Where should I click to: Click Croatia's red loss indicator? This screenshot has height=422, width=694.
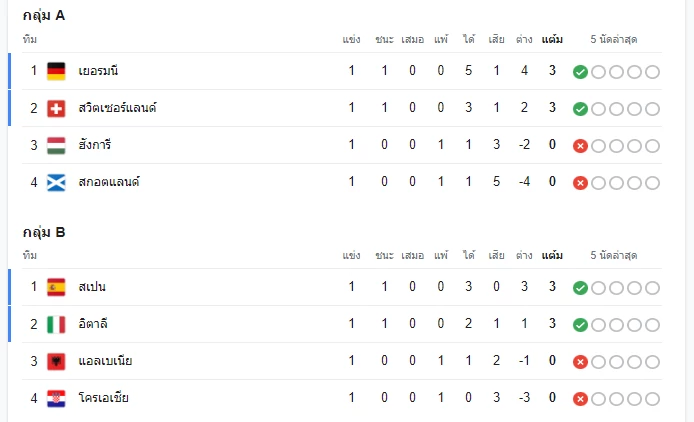point(580,399)
